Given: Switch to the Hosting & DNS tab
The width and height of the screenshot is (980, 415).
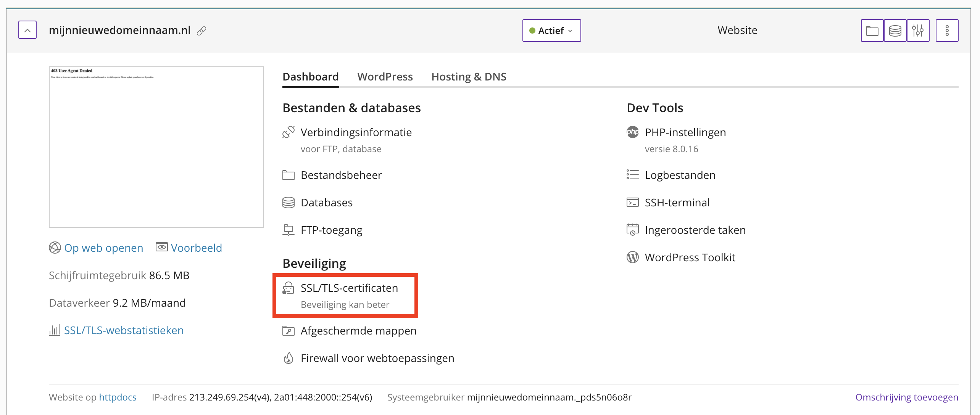Looking at the screenshot, I should 469,77.
